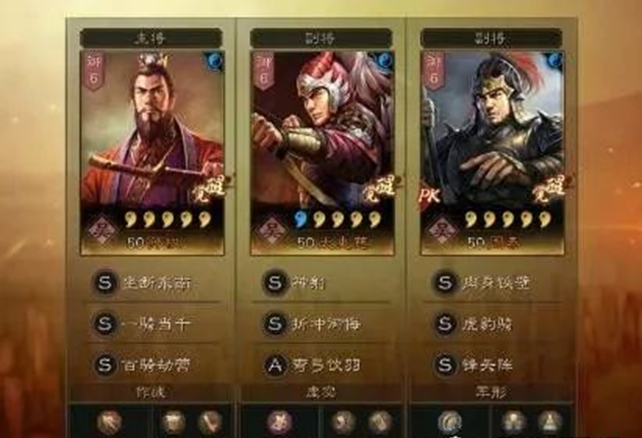The height and width of the screenshot is (438, 642).
Task: Click the 觉醒 badge on the archer general's portrait
Action: (380, 189)
